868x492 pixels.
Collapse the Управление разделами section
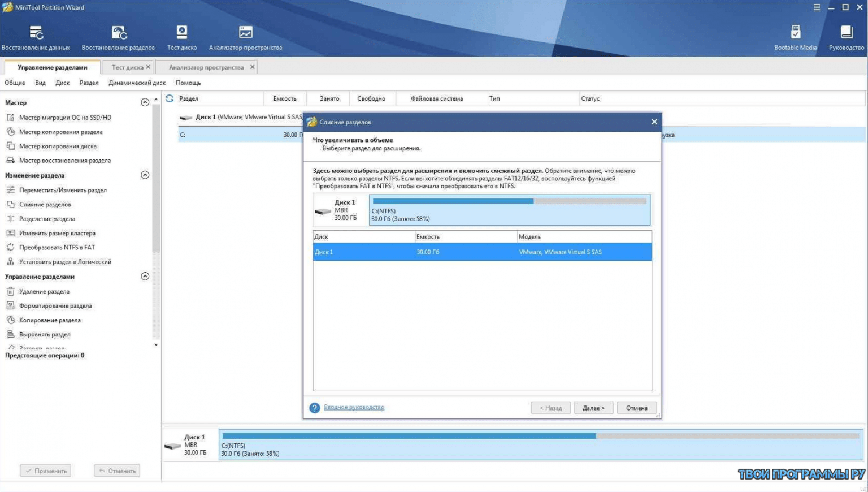145,276
